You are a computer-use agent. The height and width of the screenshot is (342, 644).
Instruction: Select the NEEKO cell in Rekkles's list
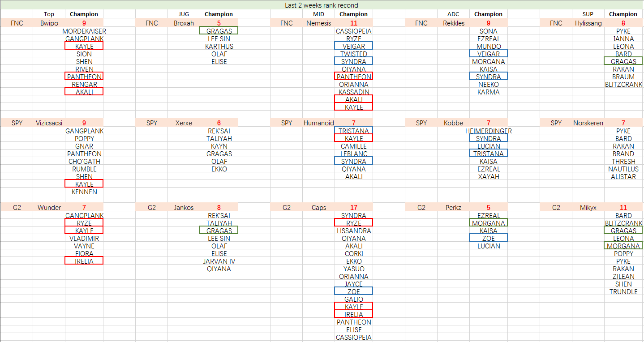[x=489, y=85]
